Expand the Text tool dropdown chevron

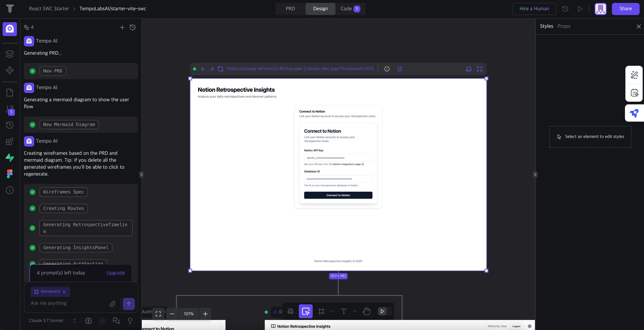point(355,311)
